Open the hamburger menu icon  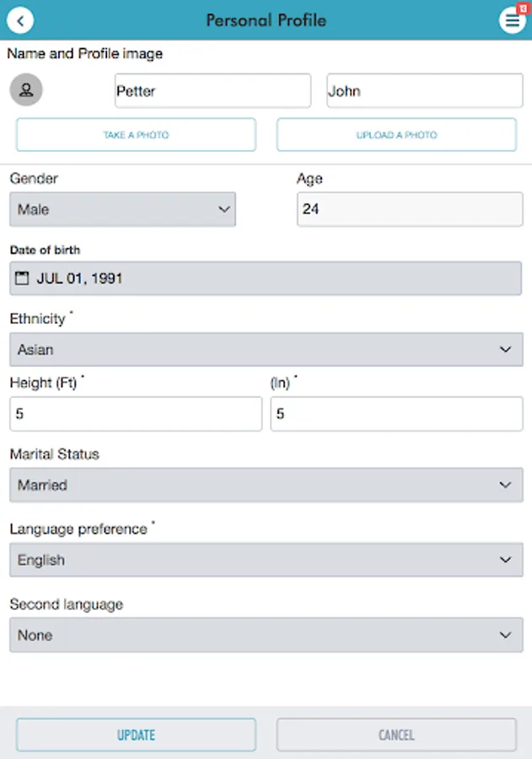click(x=511, y=21)
